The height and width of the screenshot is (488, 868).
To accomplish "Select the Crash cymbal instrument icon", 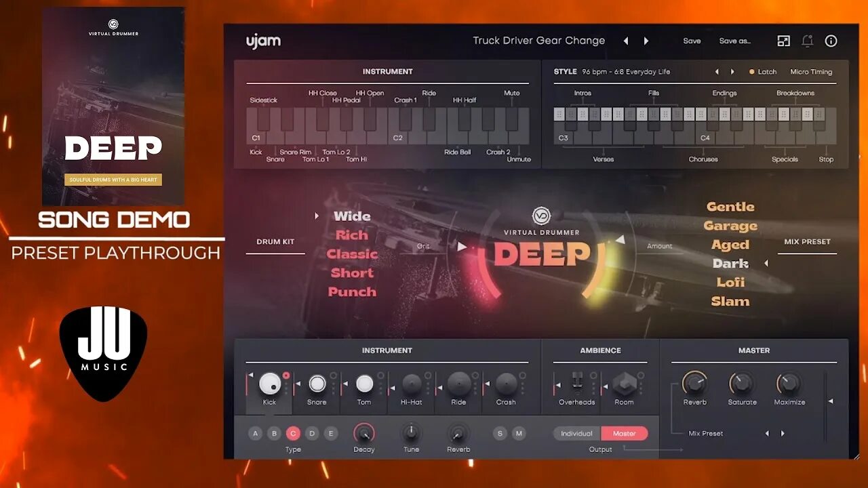I will 507,384.
